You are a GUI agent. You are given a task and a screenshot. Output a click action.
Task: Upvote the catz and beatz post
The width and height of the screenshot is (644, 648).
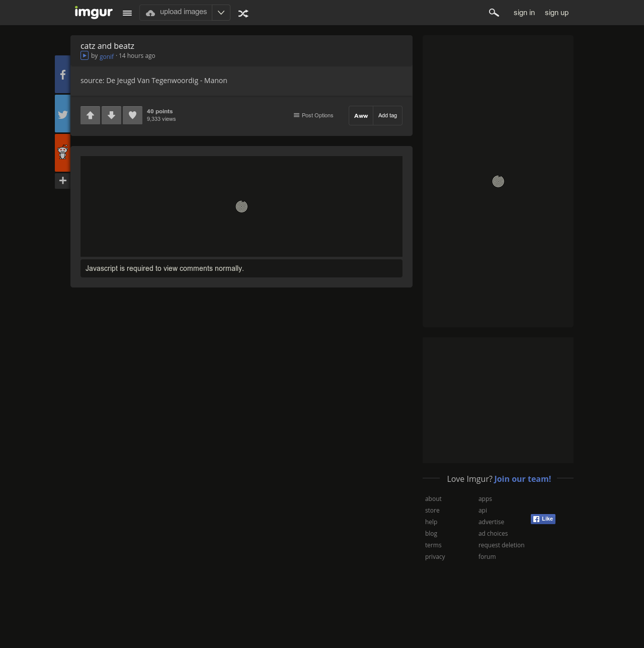tap(90, 115)
